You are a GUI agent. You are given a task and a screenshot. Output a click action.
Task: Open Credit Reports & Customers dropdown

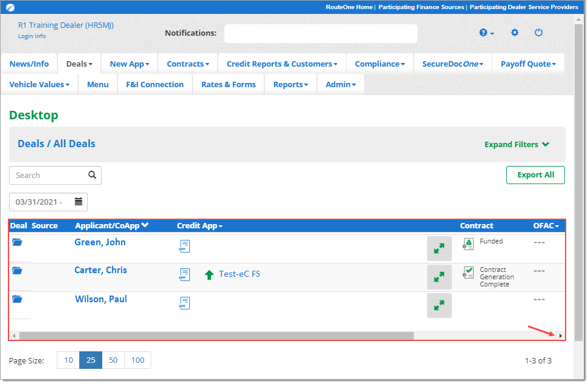coord(282,64)
